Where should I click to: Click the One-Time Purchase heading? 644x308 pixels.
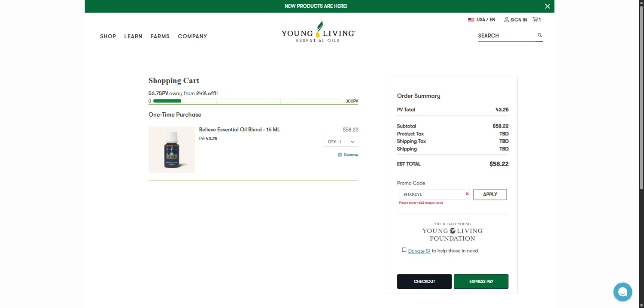[x=175, y=115]
